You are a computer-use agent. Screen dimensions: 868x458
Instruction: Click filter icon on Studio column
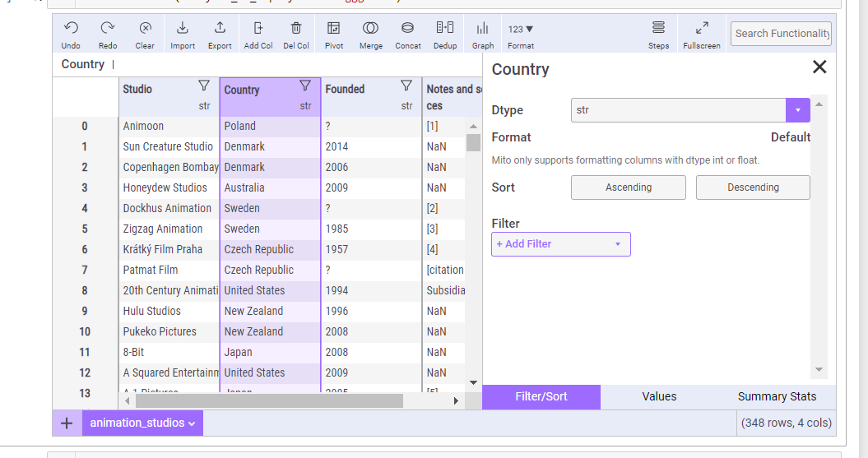point(204,86)
